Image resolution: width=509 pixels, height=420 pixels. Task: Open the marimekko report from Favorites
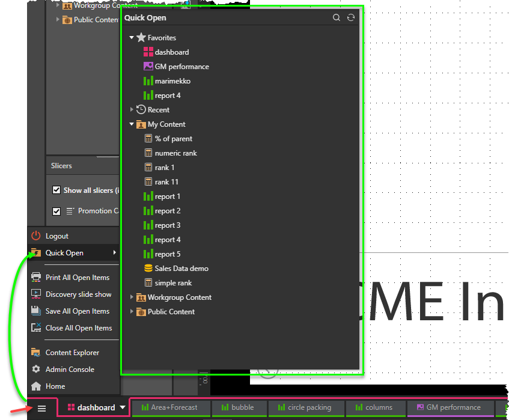coord(172,81)
